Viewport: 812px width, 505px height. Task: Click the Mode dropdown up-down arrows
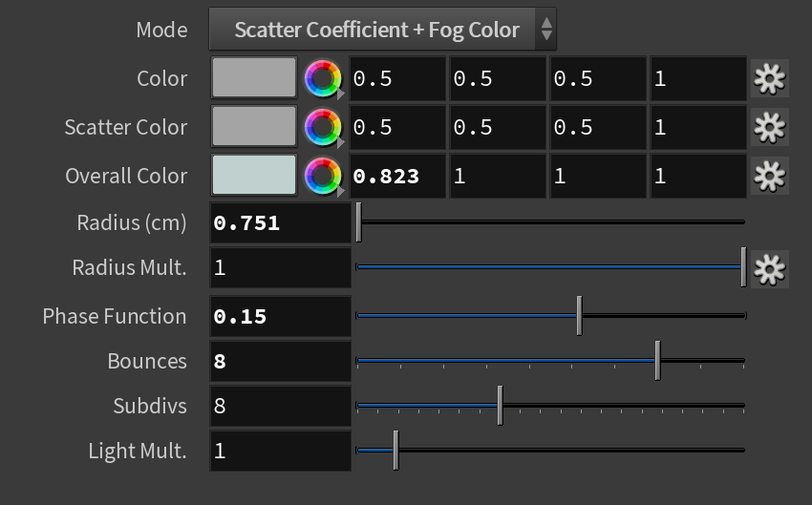pos(546,29)
